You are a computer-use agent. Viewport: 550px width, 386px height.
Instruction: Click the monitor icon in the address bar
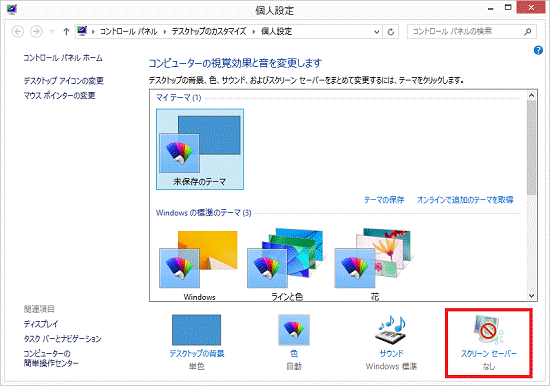pos(82,31)
